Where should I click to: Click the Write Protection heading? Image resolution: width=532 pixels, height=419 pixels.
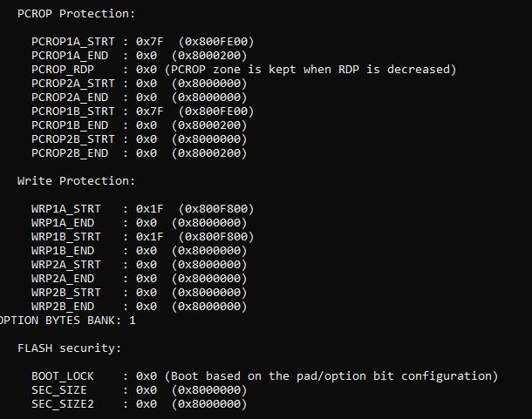tap(77, 181)
